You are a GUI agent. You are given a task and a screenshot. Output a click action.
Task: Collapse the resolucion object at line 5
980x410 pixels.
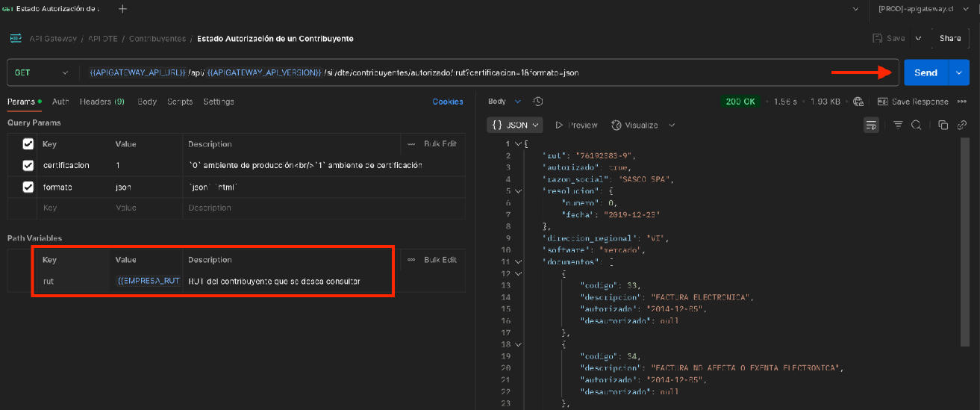pyautogui.click(x=519, y=191)
